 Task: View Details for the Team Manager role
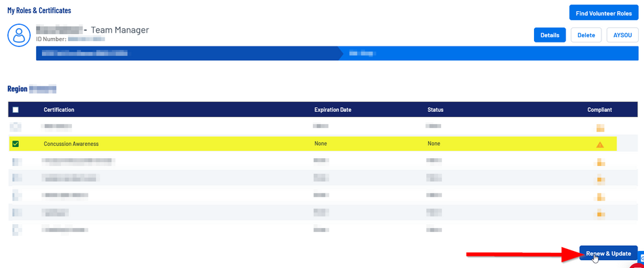pyautogui.click(x=550, y=35)
